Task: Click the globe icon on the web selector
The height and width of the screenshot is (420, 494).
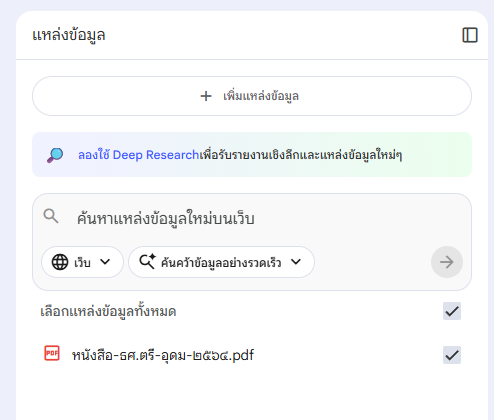Action: [x=60, y=262]
